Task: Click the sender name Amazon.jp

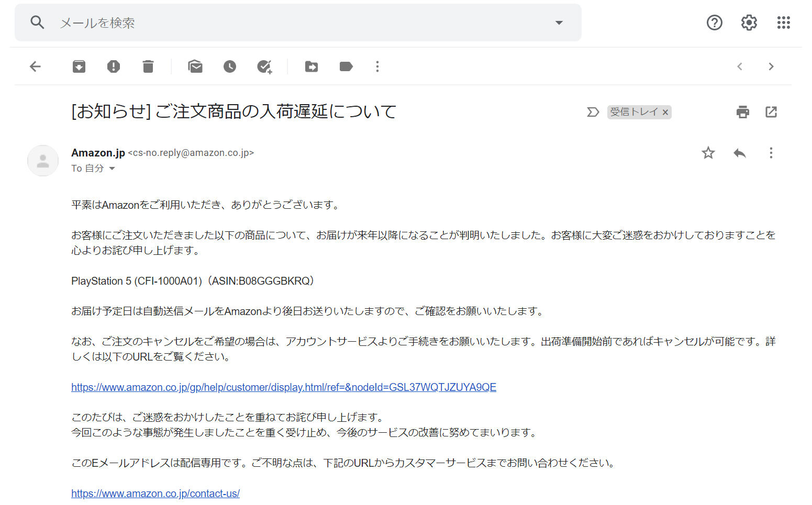Action: tap(98, 153)
